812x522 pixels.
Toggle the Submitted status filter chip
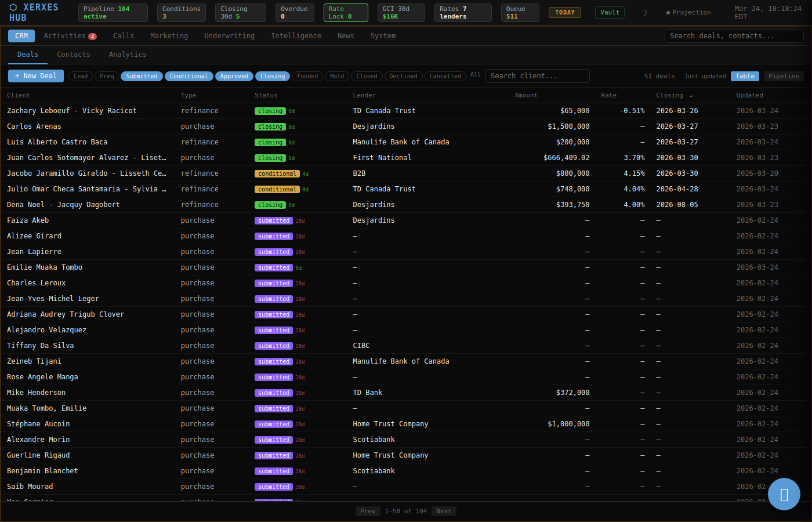click(142, 77)
